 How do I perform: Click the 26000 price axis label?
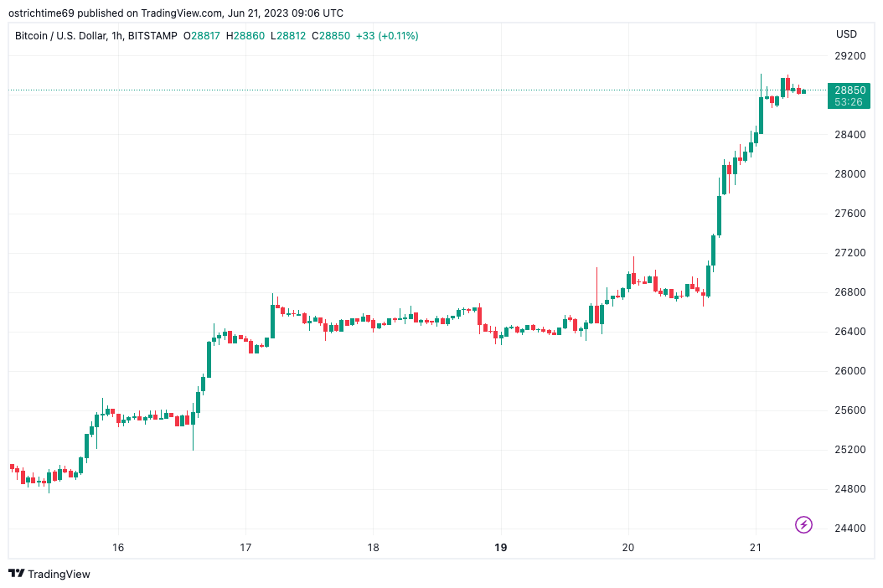(850, 371)
